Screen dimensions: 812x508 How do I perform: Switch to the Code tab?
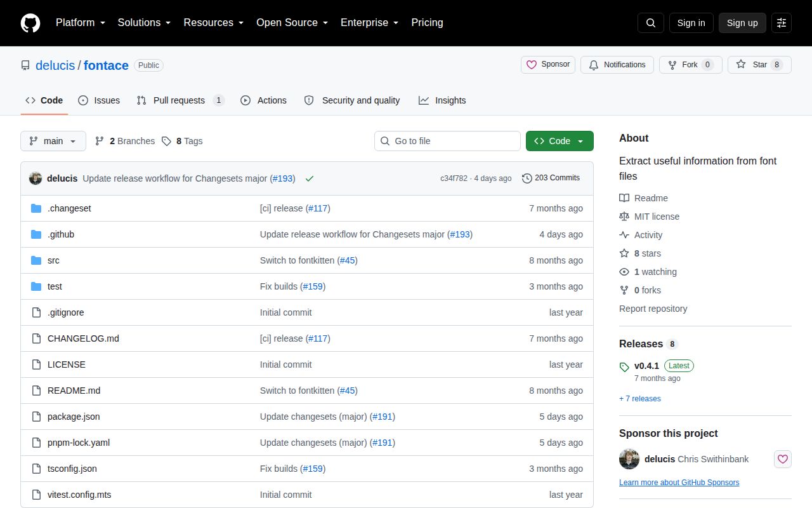pos(44,100)
